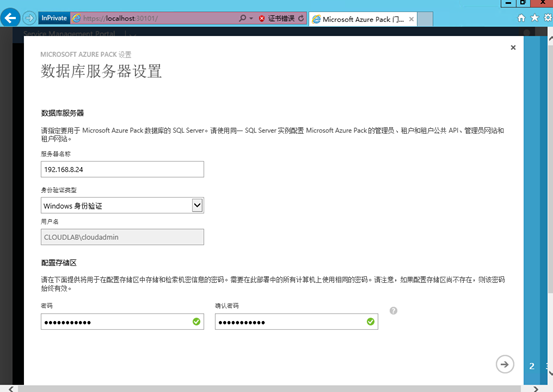
Task: Click the InPrivate indicator badge
Action: click(54, 18)
